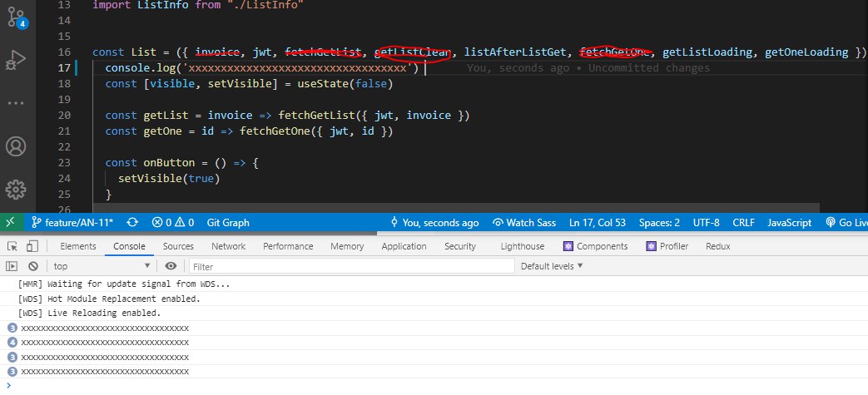Open DevTools Sources tab
868x395 pixels.
[178, 246]
